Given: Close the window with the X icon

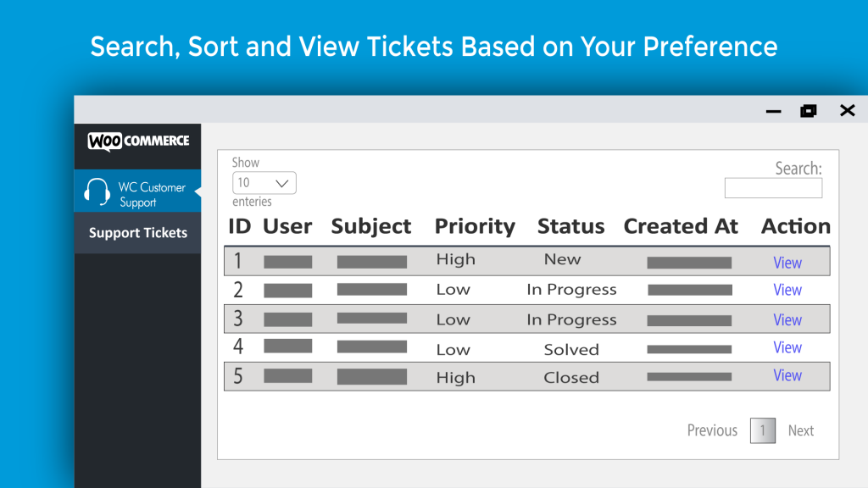Looking at the screenshot, I should pos(847,111).
